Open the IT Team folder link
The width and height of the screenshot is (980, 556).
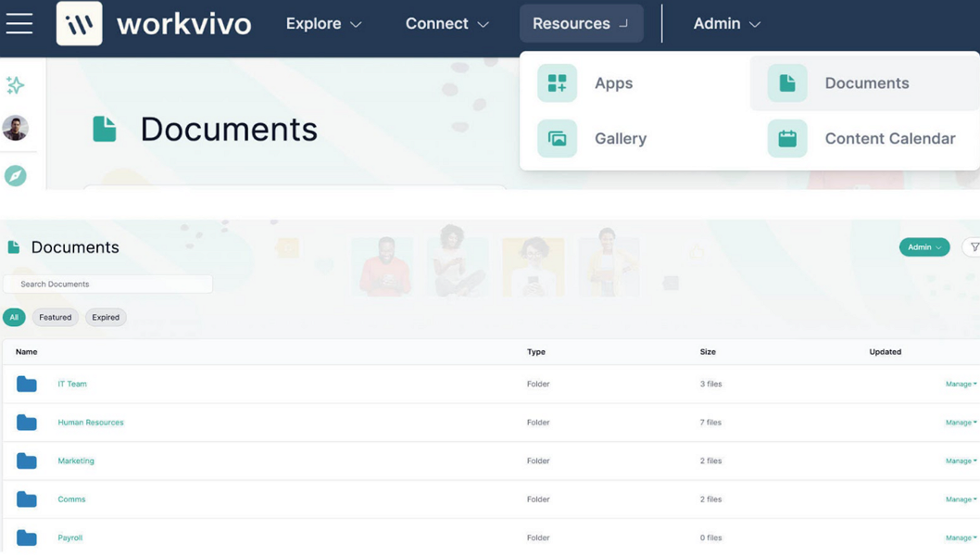click(x=72, y=384)
